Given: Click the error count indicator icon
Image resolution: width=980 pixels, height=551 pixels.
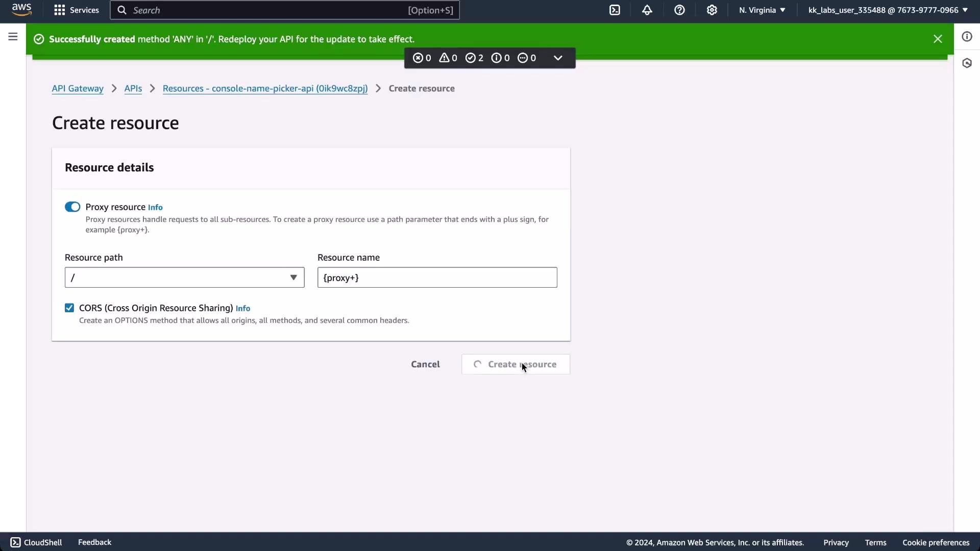Looking at the screenshot, I should click(x=418, y=58).
